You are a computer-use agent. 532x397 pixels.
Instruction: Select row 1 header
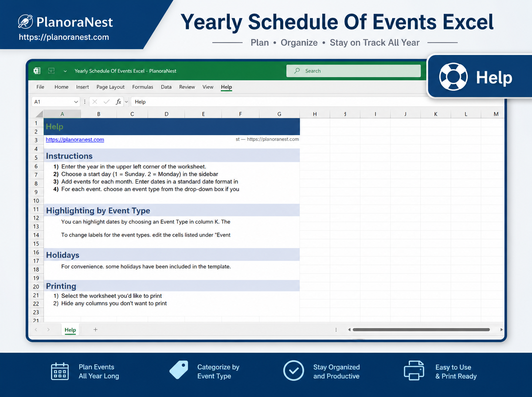coord(36,123)
